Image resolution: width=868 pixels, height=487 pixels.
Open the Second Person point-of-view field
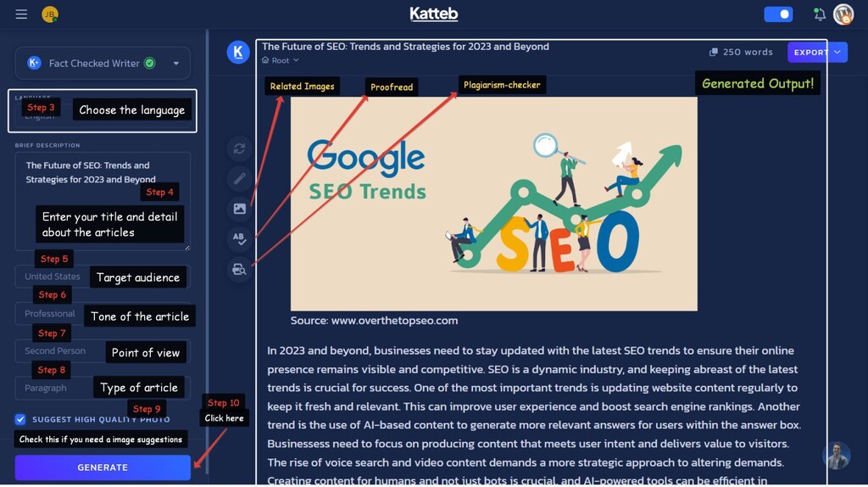tap(103, 350)
